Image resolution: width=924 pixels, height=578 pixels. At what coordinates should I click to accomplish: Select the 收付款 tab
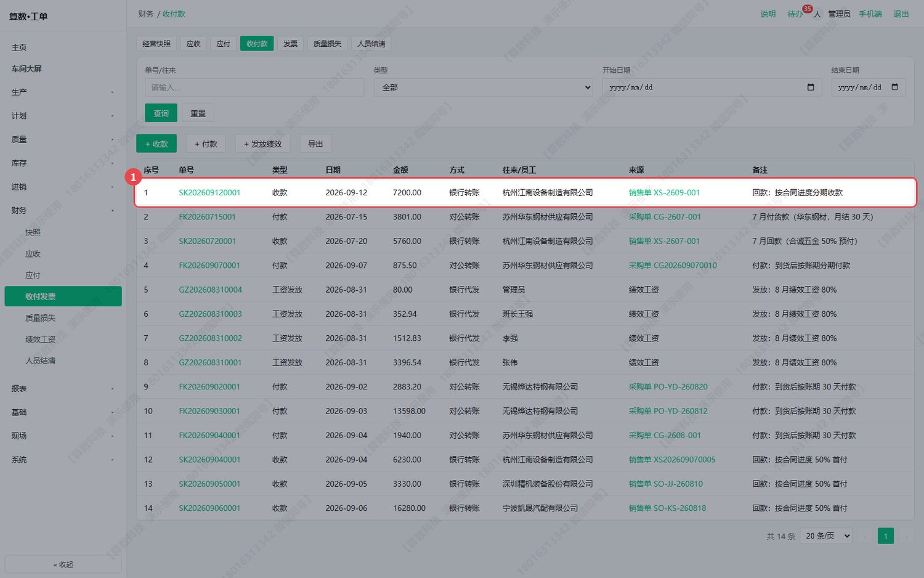[257, 44]
